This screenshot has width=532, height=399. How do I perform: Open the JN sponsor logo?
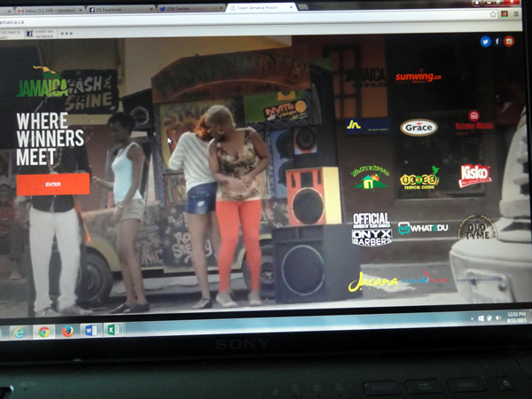coord(368,126)
